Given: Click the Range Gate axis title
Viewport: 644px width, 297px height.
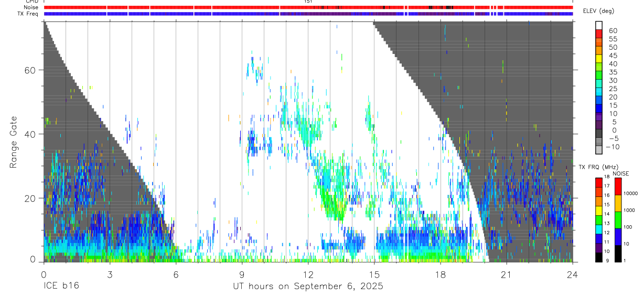Looking at the screenshot, I should [14, 142].
